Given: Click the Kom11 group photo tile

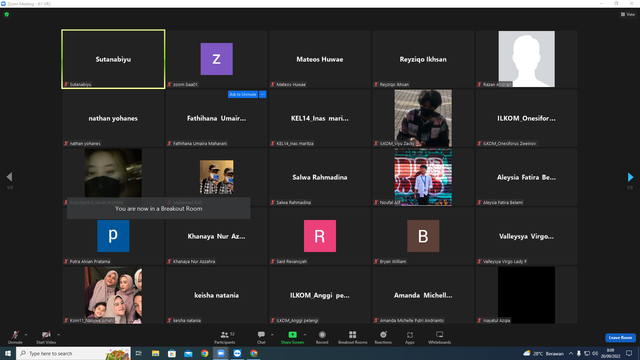Looking at the screenshot, I should (113, 295).
